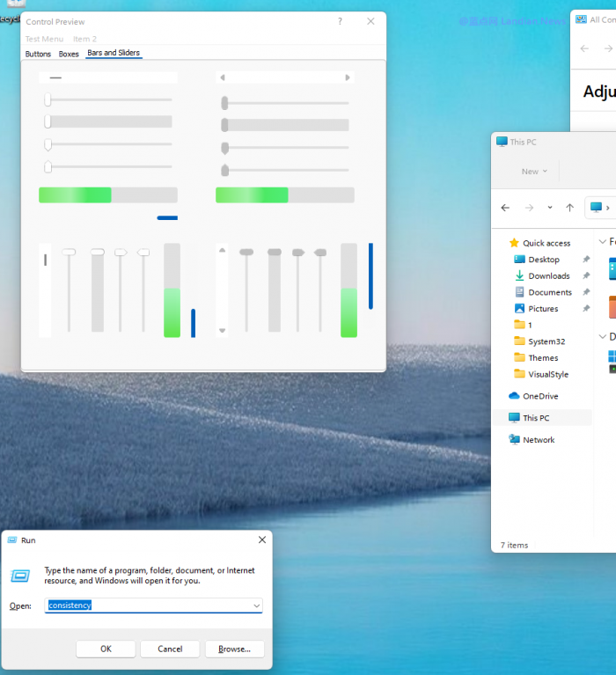Viewport: 616px width, 675px height.
Task: Click right arrow of horizontal scrollbar
Action: tap(348, 77)
